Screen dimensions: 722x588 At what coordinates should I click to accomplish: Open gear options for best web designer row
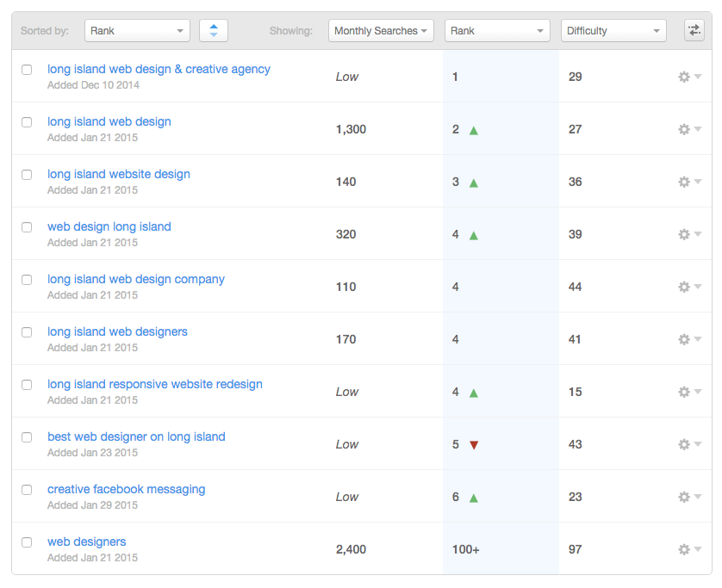pos(688,444)
